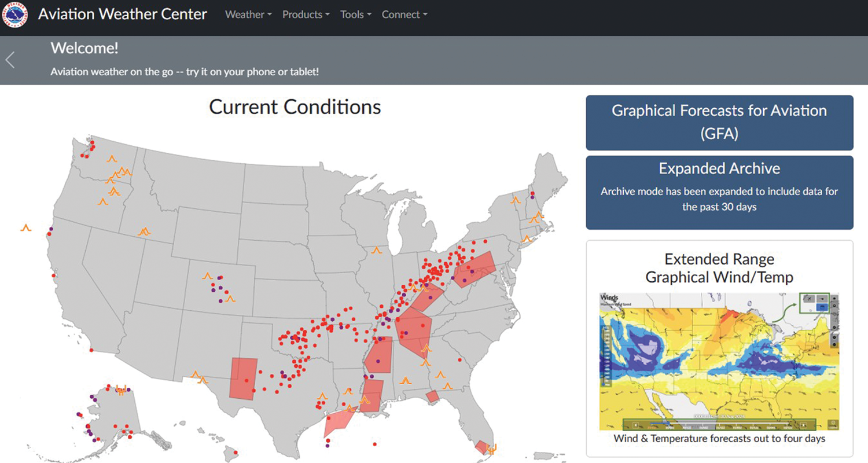868x463 pixels.
Task: Click the orange symbol in northern Alaska
Action: click(121, 389)
